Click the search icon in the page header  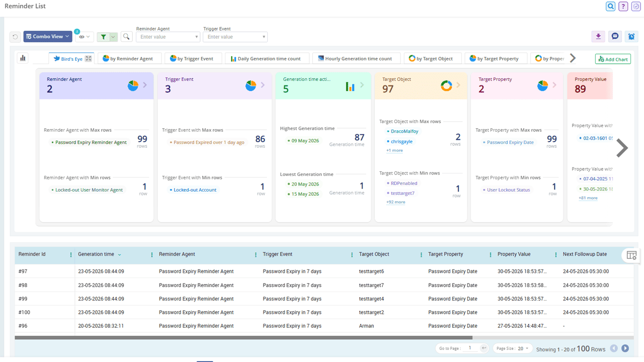610,7
